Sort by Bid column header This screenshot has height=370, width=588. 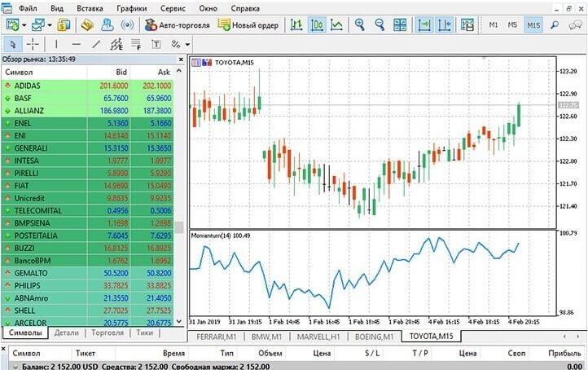pyautogui.click(x=109, y=72)
